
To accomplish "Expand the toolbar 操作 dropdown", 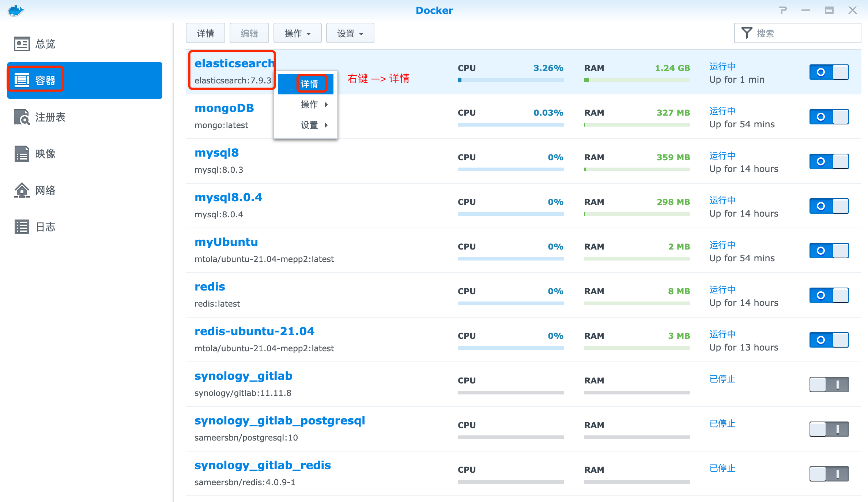I will 297,33.
